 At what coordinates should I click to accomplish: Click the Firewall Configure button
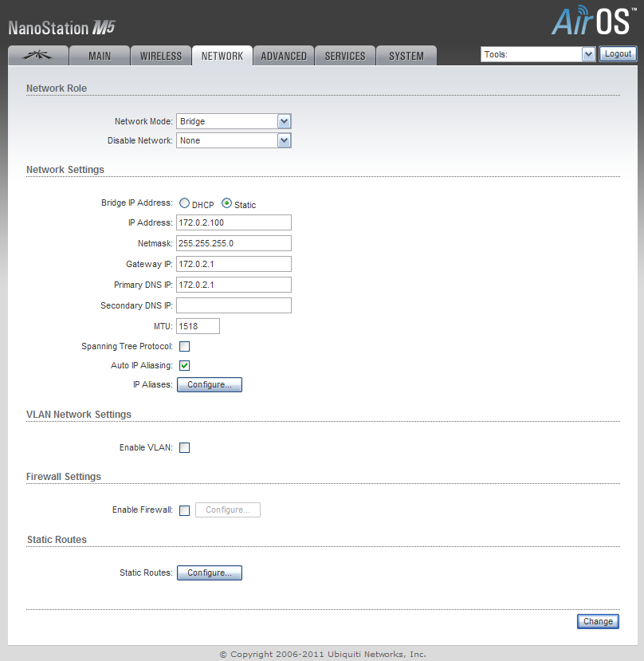click(x=228, y=510)
